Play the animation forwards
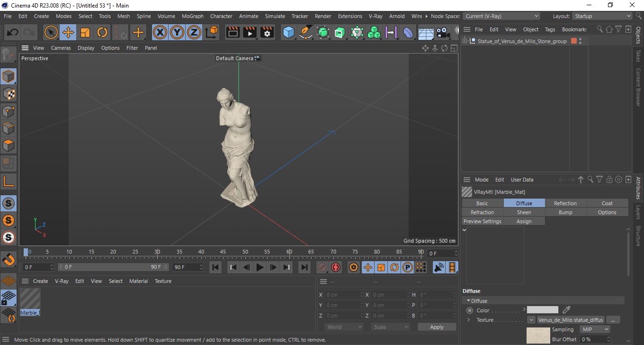The height and width of the screenshot is (345, 644). pyautogui.click(x=259, y=267)
